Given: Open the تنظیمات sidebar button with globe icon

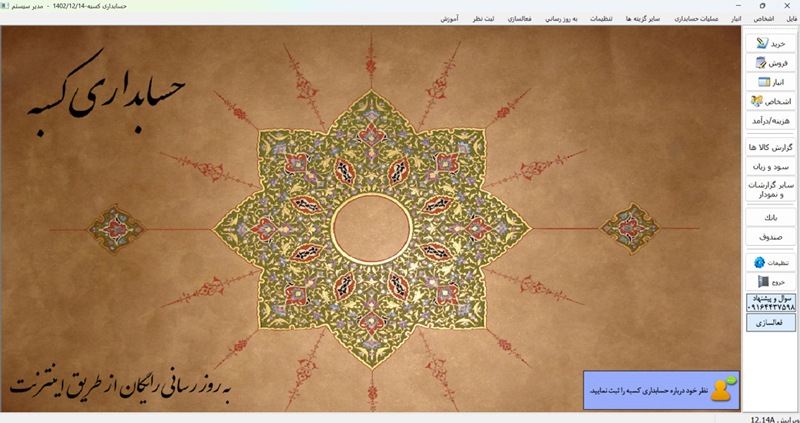Looking at the screenshot, I should pyautogui.click(x=770, y=262).
